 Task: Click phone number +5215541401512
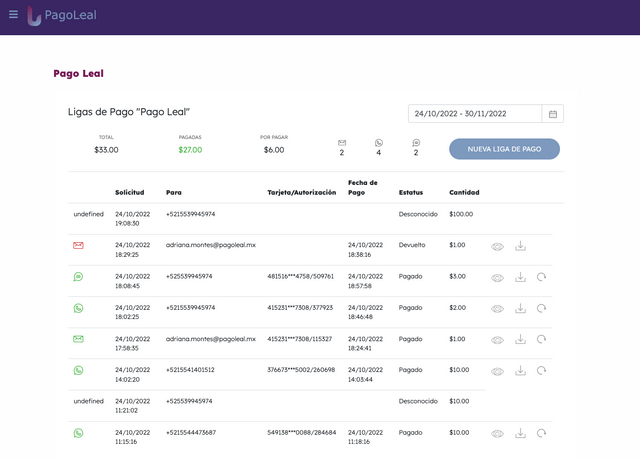point(190,370)
